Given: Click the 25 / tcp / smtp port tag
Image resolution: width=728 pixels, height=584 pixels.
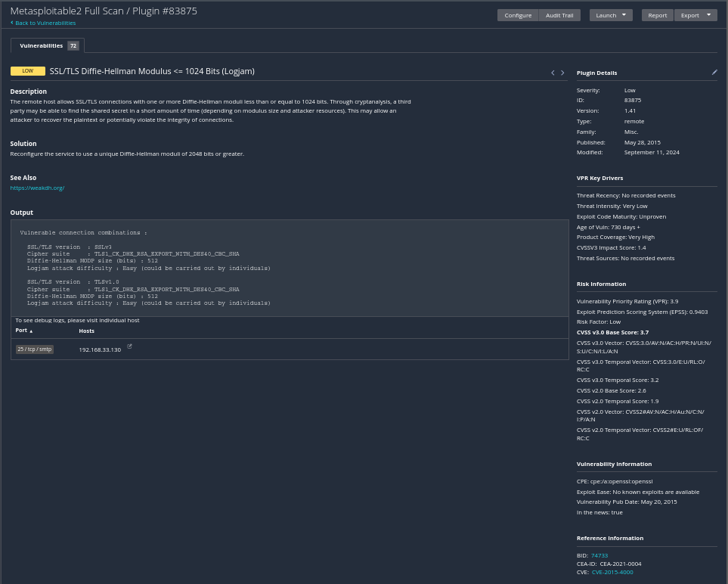Looking at the screenshot, I should pyautogui.click(x=35, y=349).
